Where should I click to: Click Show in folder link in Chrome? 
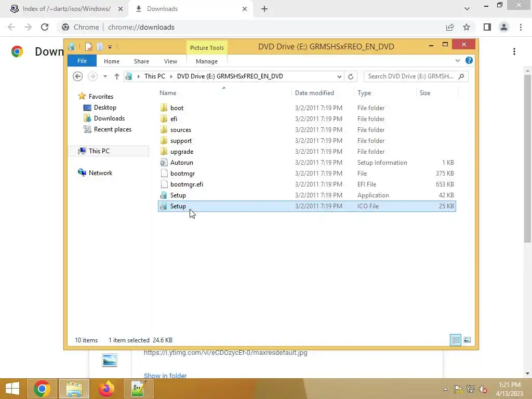click(x=165, y=375)
